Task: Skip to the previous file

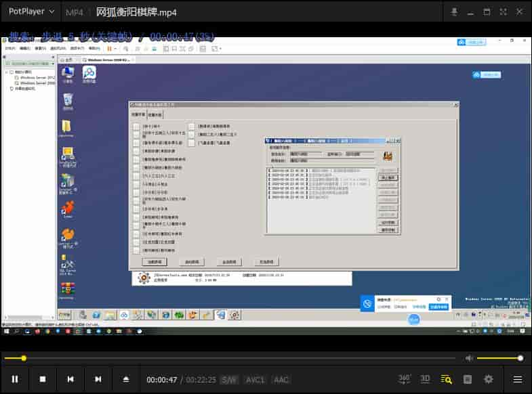Action: pos(70,379)
